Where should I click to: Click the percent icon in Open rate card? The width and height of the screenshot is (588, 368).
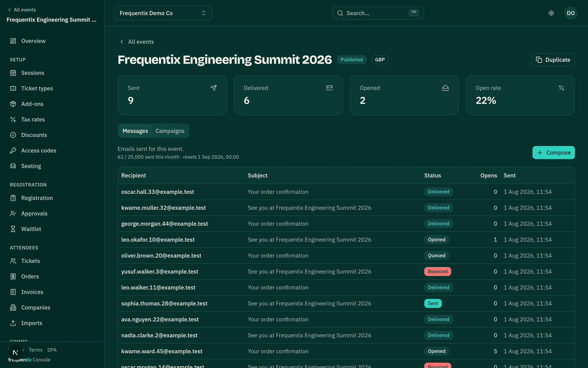click(x=562, y=88)
